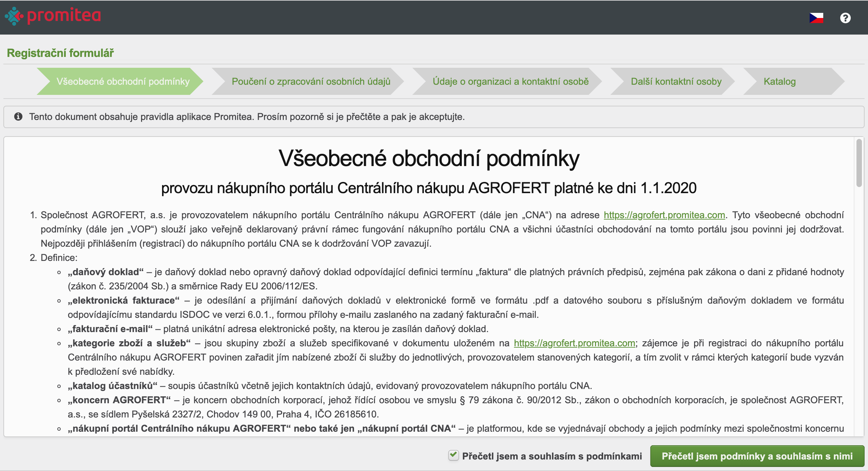Open the Czech flag language selector

click(816, 18)
